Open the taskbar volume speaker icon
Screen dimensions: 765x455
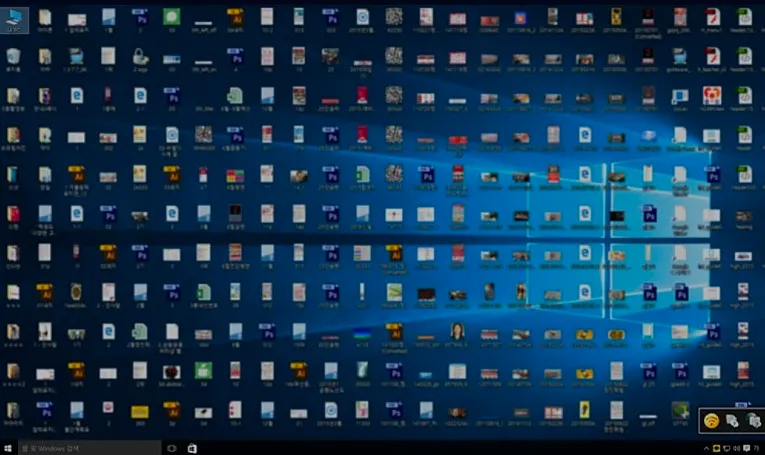coord(736,449)
